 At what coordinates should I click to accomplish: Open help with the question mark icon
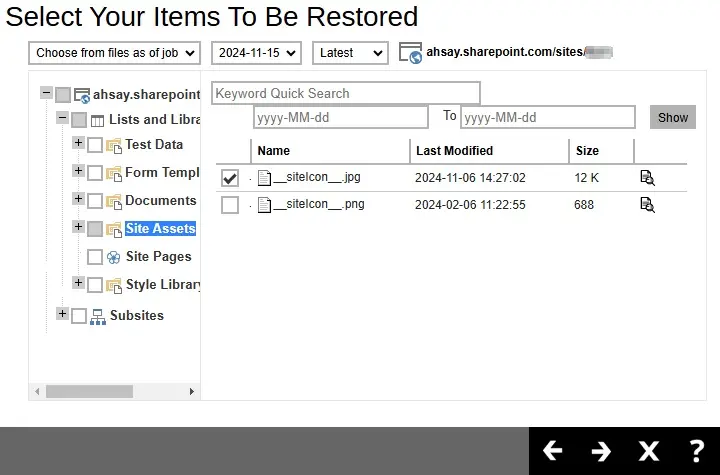click(x=697, y=451)
